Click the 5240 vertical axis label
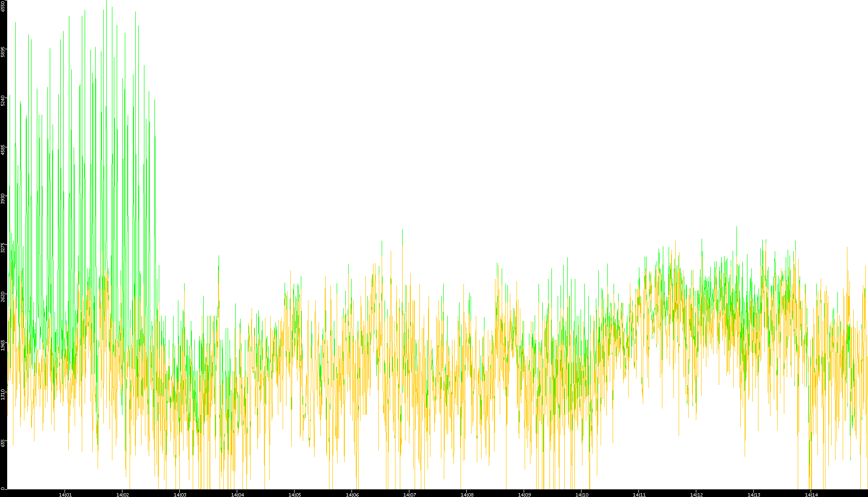The width and height of the screenshot is (868, 497). [3, 100]
